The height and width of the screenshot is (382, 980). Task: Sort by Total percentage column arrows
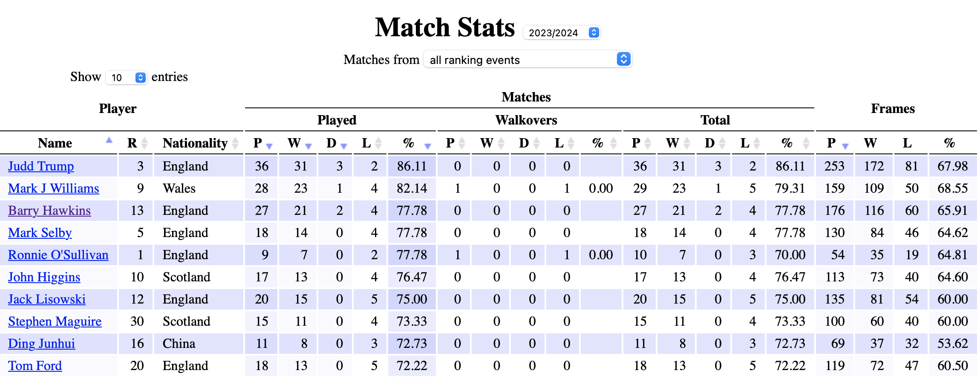(x=806, y=143)
